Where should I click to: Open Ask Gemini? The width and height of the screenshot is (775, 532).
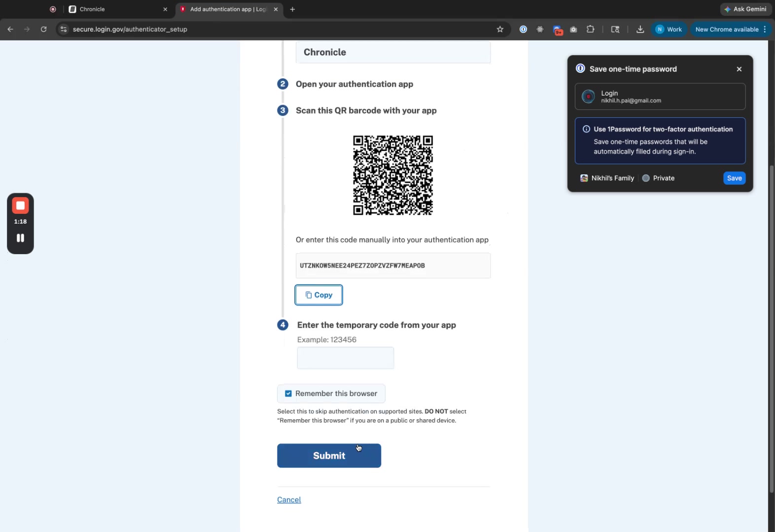point(745,9)
